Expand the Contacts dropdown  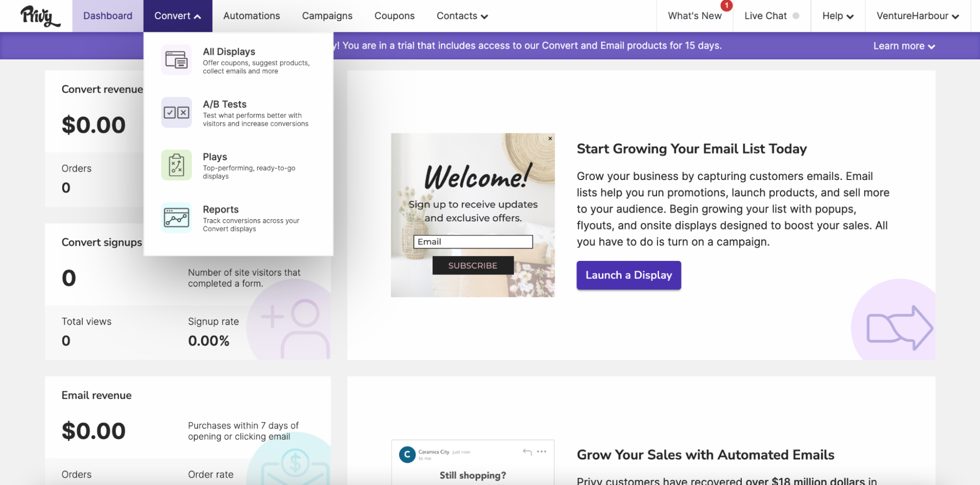[485, 16]
